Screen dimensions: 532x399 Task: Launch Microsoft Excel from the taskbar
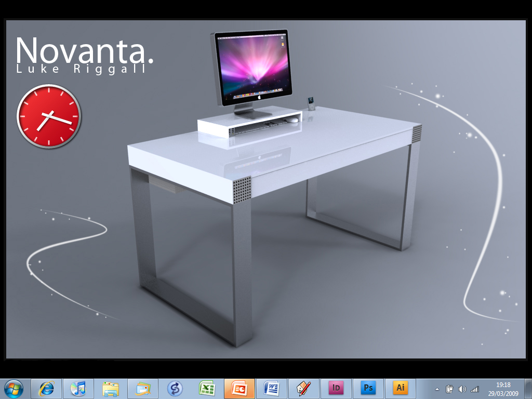[207, 389]
